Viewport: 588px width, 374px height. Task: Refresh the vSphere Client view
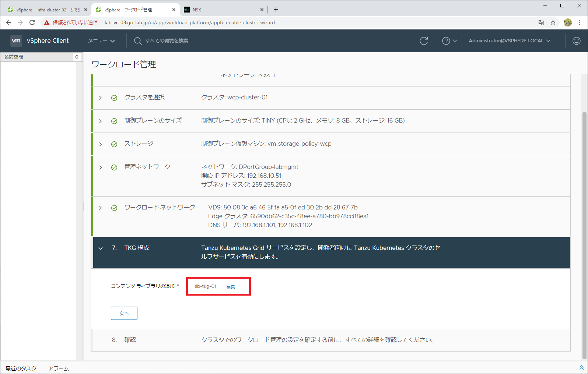(424, 41)
